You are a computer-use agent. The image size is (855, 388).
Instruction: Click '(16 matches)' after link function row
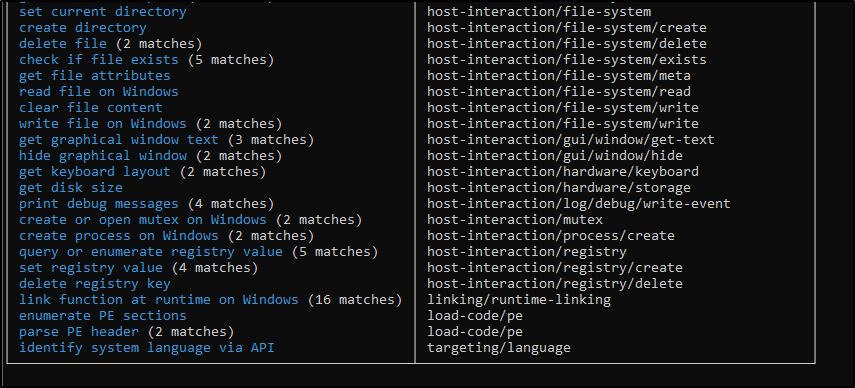[x=354, y=300]
